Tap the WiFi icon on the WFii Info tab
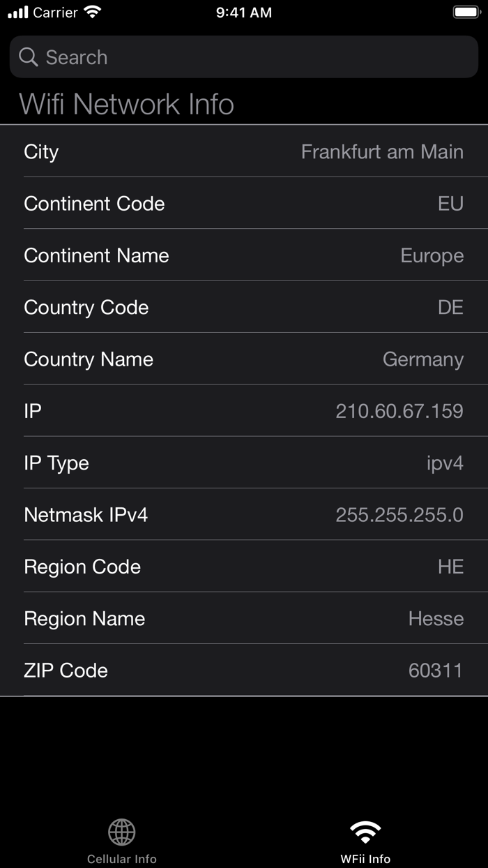Screen dimensions: 488x868 click(365, 832)
